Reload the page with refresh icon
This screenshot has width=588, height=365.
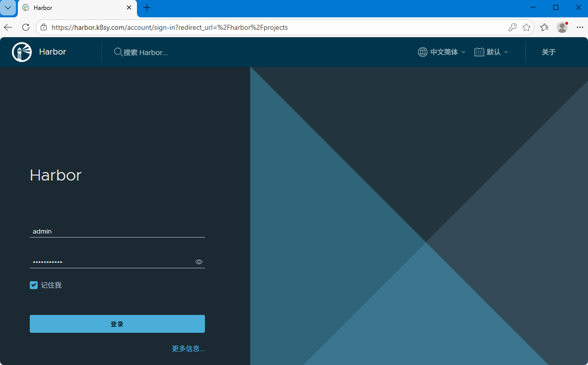pos(26,27)
